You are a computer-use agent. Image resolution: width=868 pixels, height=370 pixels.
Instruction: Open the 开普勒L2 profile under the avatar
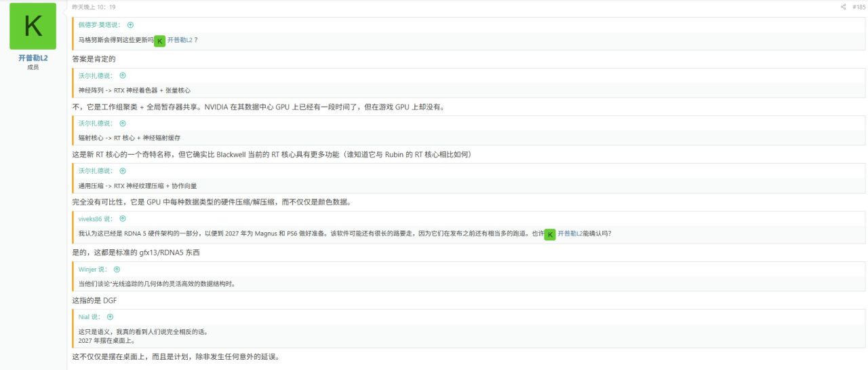tap(33, 59)
